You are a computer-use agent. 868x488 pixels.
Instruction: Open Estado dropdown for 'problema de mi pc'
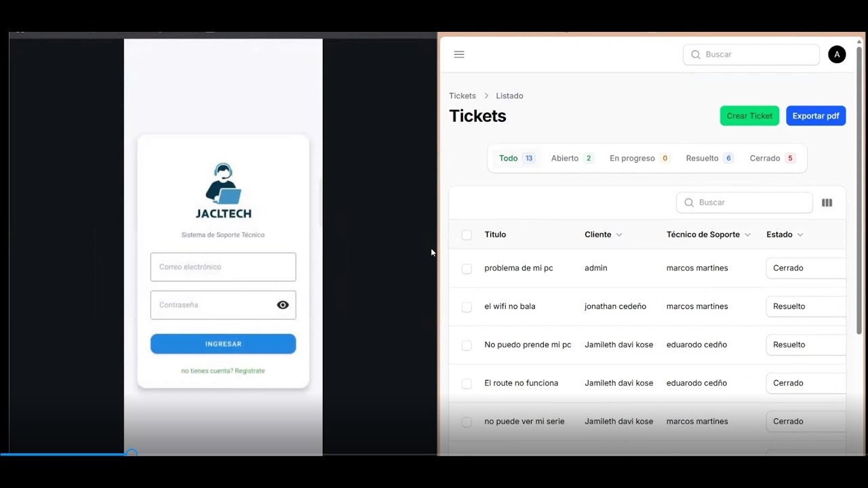tap(806, 268)
